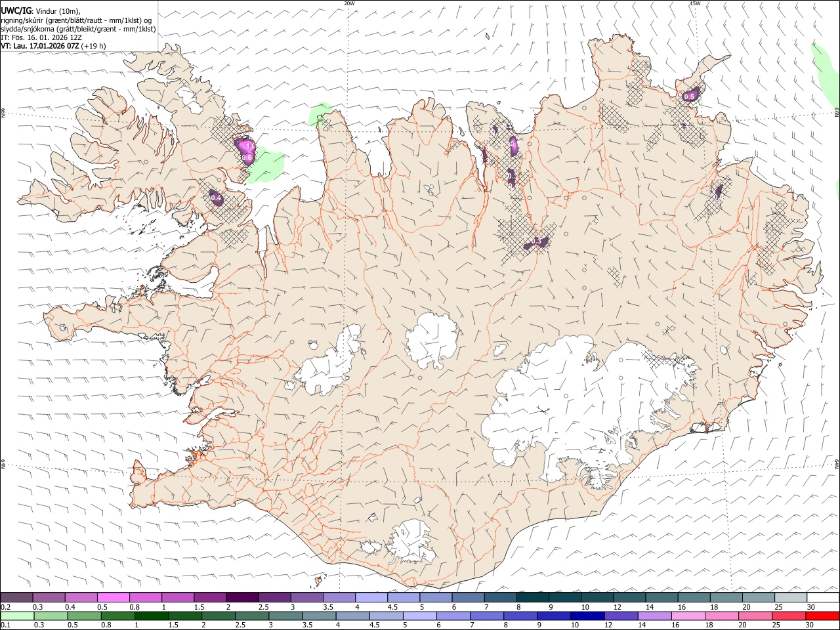Click the 0.5 snowfall value label
The width and height of the screenshot is (840, 630).
[689, 96]
